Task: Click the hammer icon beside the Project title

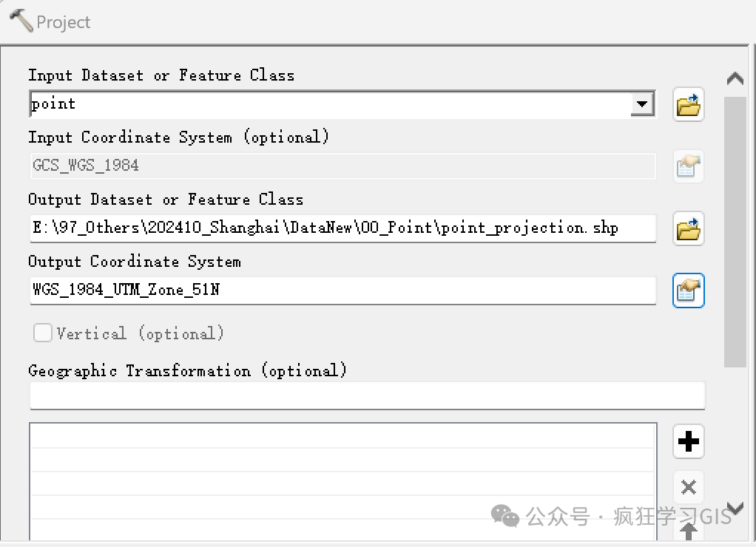Action: tap(21, 20)
